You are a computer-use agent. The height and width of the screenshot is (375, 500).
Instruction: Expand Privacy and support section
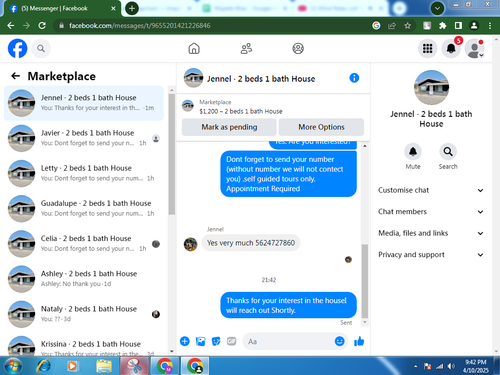pos(431,255)
